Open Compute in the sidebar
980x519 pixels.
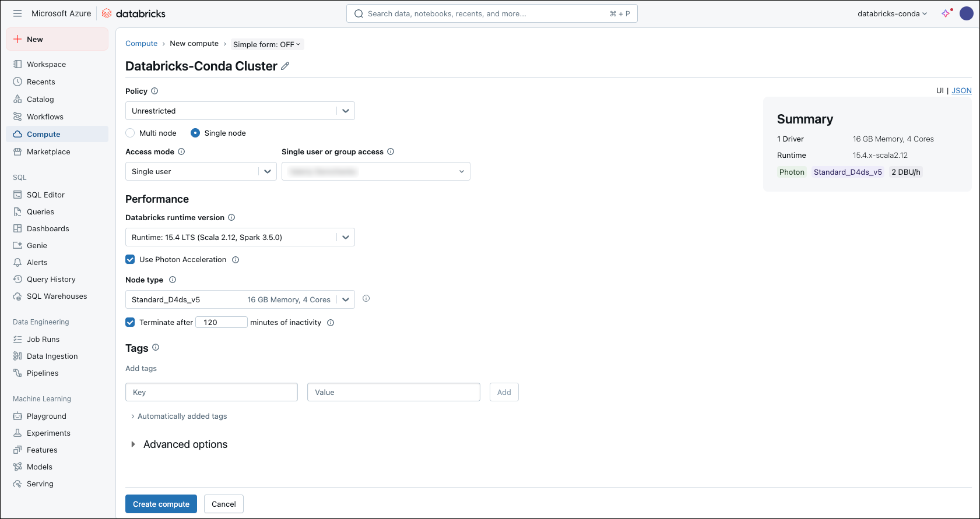tap(57, 134)
